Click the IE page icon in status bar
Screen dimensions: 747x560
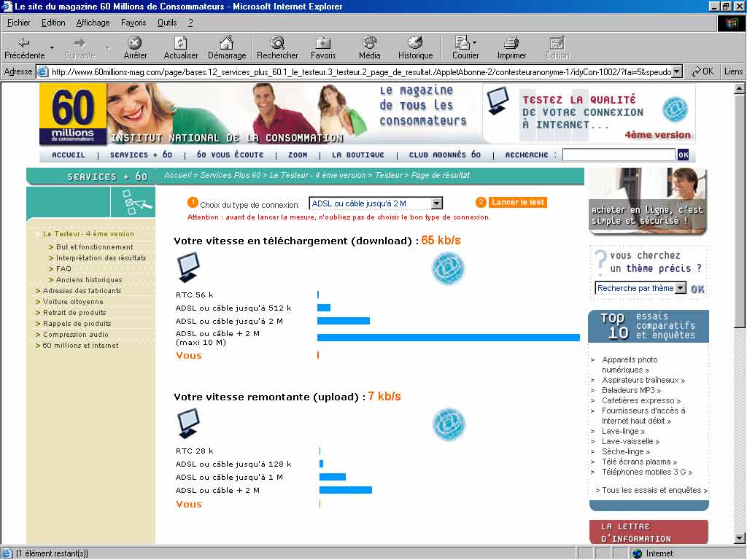[x=7, y=553]
